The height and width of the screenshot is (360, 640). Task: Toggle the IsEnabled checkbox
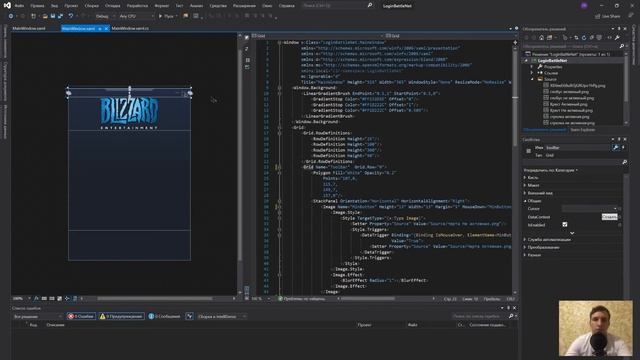click(565, 224)
